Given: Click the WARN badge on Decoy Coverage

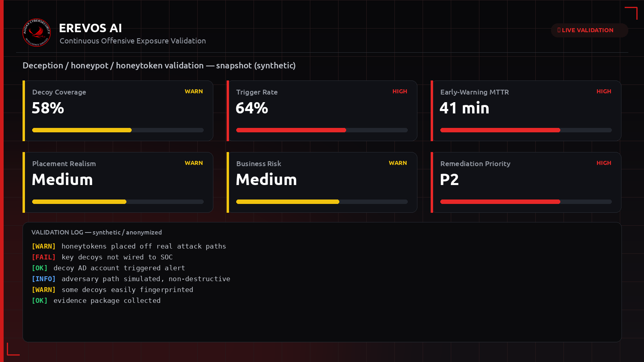Looking at the screenshot, I should 194,91.
